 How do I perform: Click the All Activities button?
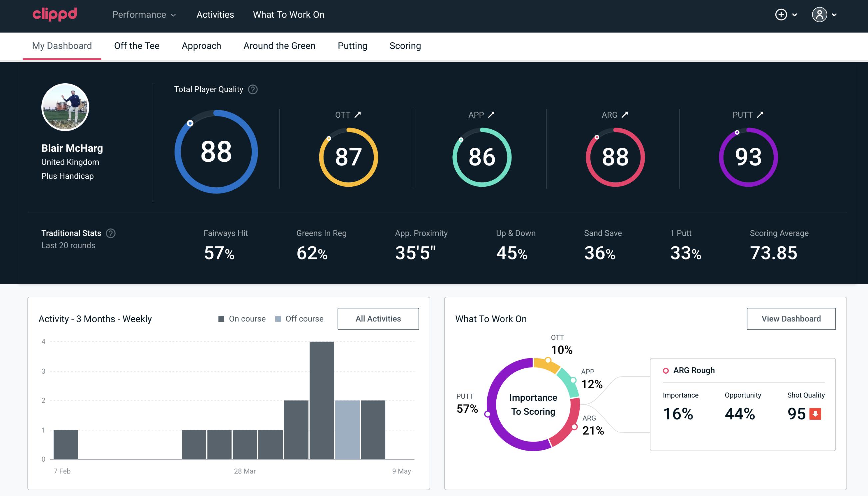[x=379, y=318]
